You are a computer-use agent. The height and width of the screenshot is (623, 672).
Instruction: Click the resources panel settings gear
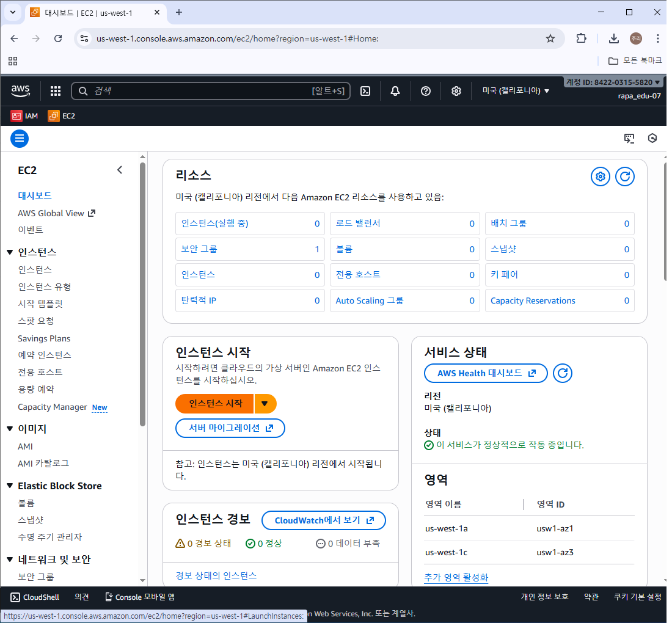point(601,177)
